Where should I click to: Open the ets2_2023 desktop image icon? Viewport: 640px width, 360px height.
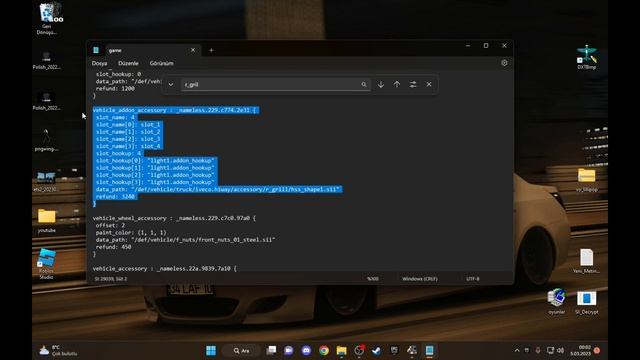tap(46, 182)
